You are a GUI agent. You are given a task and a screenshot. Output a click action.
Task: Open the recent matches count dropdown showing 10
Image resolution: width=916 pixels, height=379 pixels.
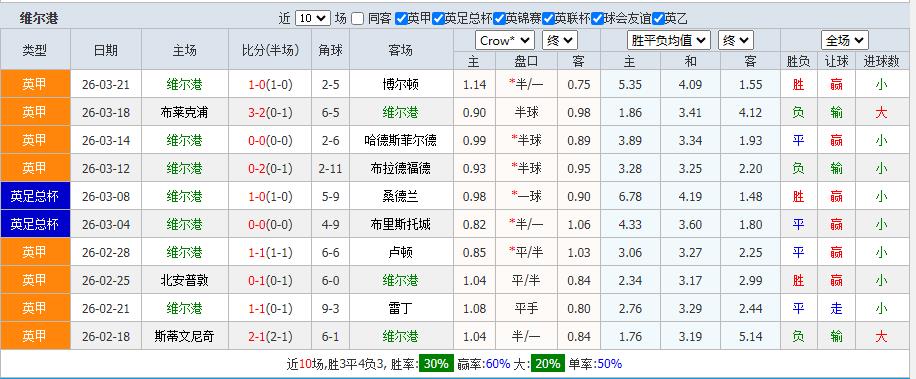[x=313, y=19]
